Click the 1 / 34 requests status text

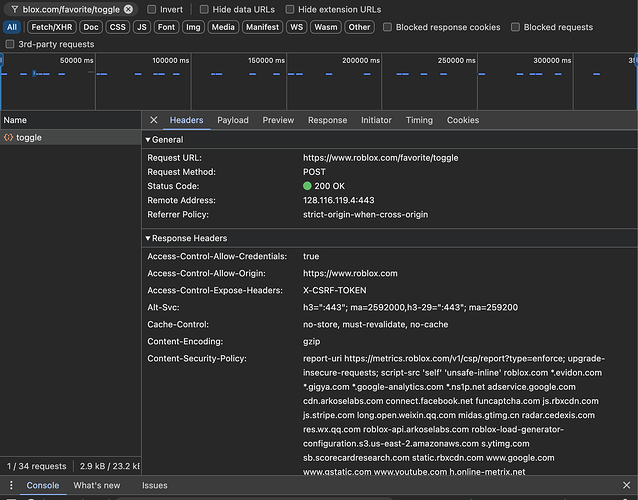37,466
